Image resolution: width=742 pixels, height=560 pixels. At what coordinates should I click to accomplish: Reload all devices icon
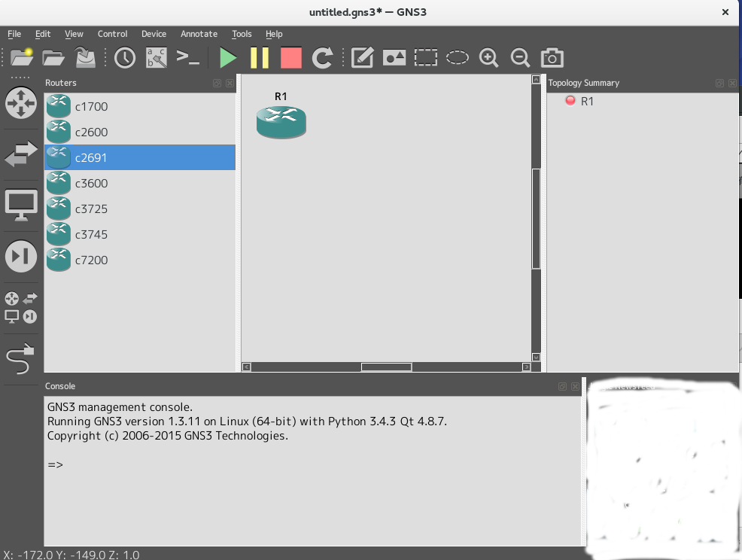(322, 58)
